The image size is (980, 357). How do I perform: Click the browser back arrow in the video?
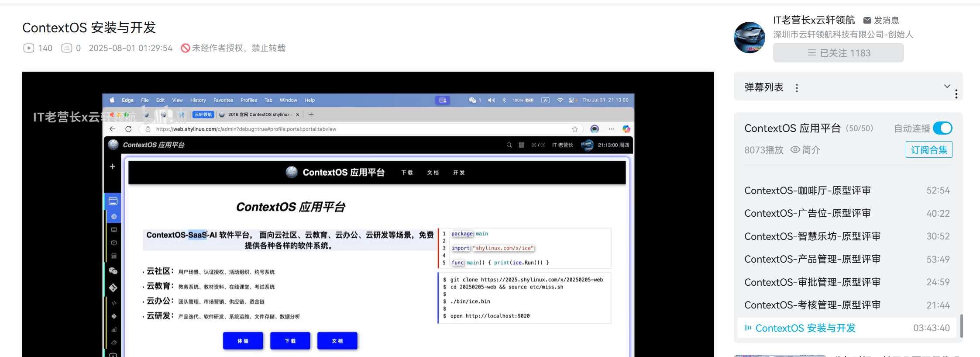pos(113,129)
